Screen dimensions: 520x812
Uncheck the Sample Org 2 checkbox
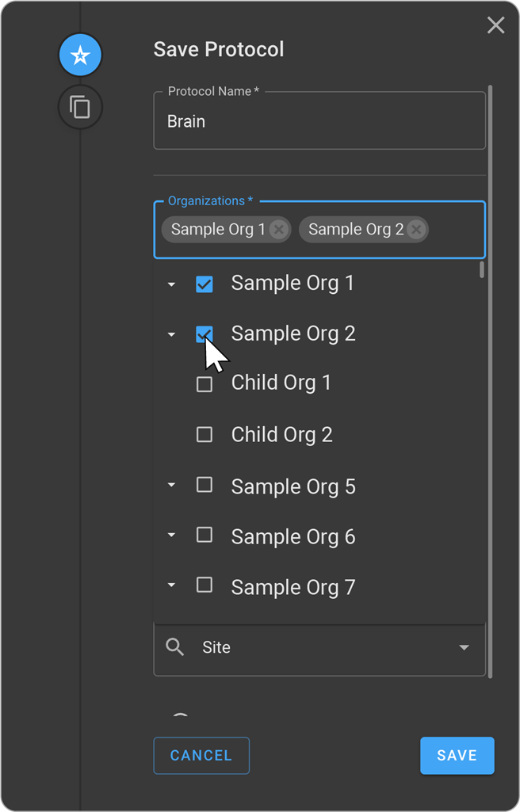click(205, 334)
